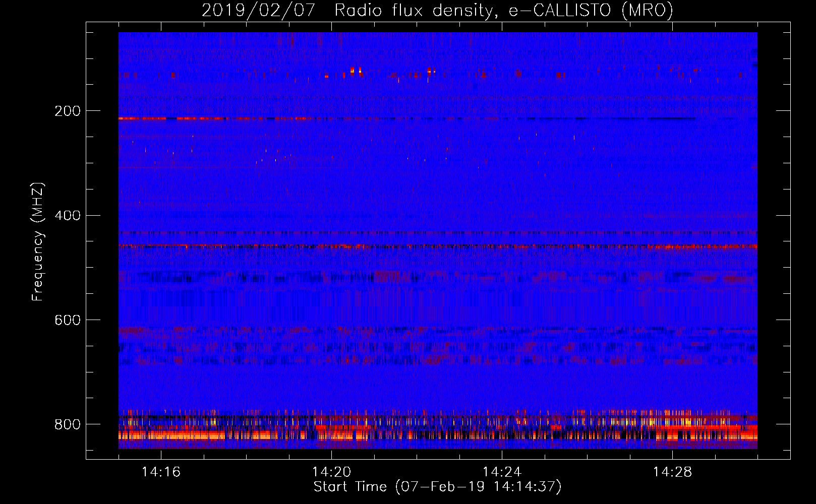Click the 400 frequency tick label
The width and height of the screenshot is (816, 504).
pos(67,216)
